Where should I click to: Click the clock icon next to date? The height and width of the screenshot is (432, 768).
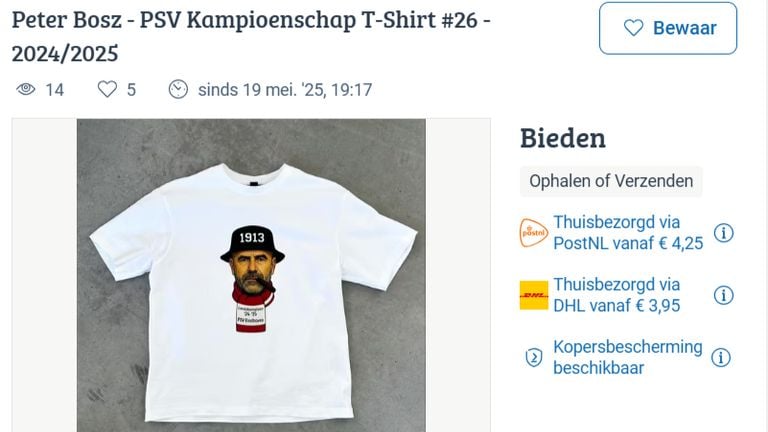(x=178, y=89)
